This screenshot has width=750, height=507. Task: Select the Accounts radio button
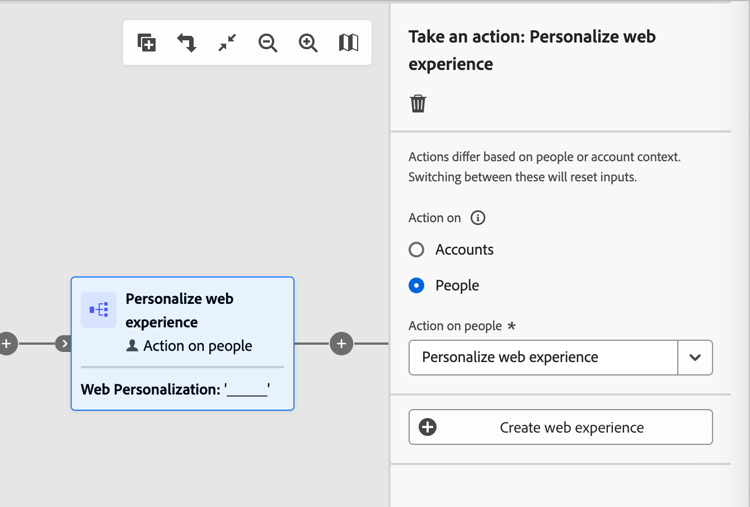tap(417, 250)
